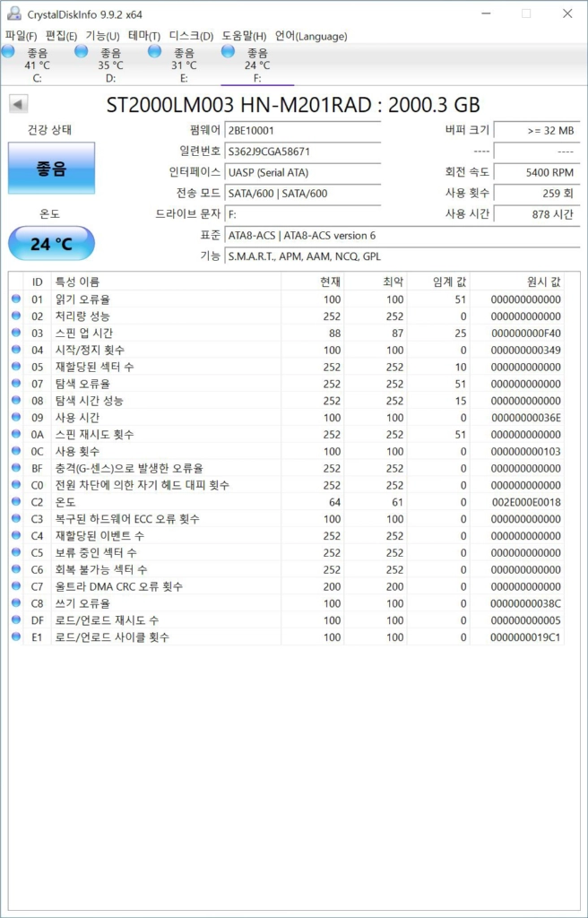Click the serial number field S362J9CGA58671
This screenshot has height=918, width=588.
click(x=303, y=152)
